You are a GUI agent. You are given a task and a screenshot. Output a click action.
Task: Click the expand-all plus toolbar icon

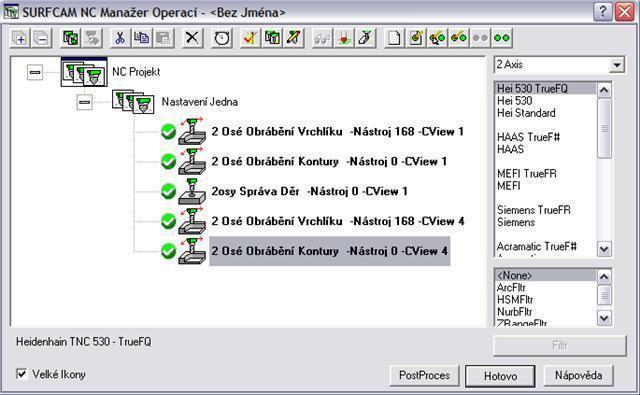click(x=20, y=38)
